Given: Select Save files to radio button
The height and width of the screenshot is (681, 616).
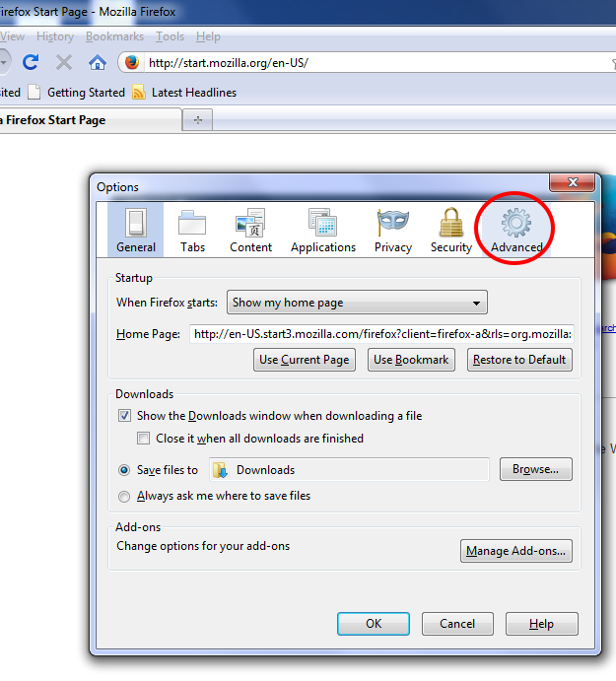Looking at the screenshot, I should click(124, 470).
